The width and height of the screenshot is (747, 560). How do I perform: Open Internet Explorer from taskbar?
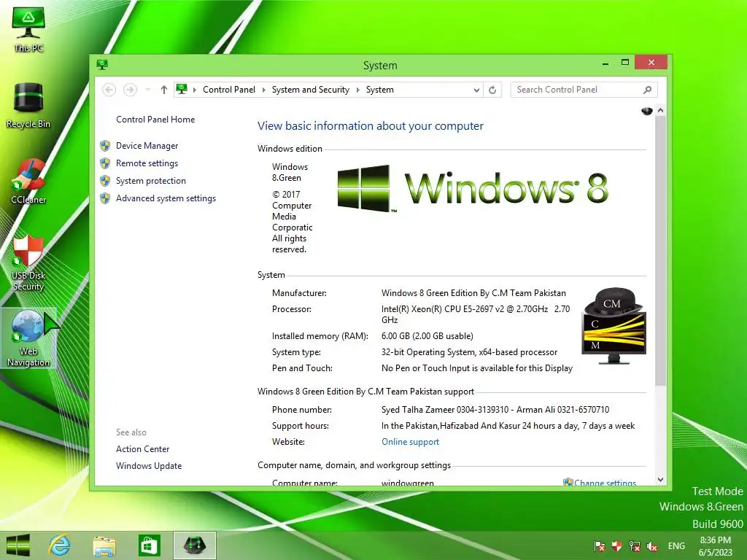[x=60, y=545]
